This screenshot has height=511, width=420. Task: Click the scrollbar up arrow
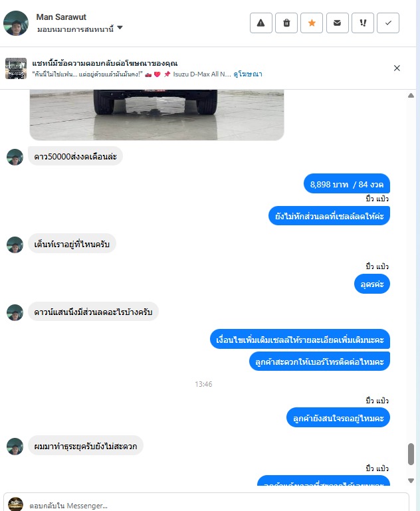(x=411, y=96)
